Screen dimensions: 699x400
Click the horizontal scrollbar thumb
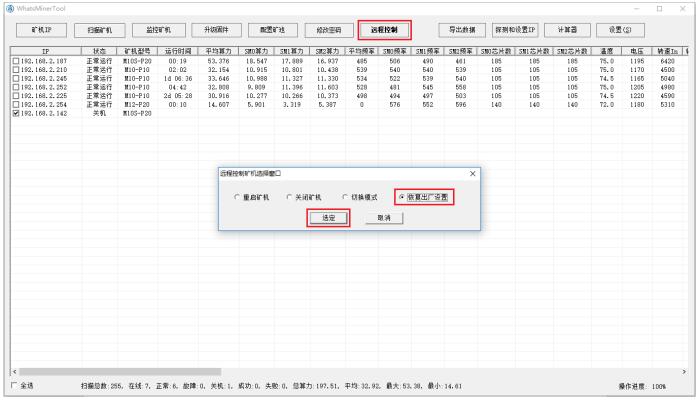coord(120,371)
